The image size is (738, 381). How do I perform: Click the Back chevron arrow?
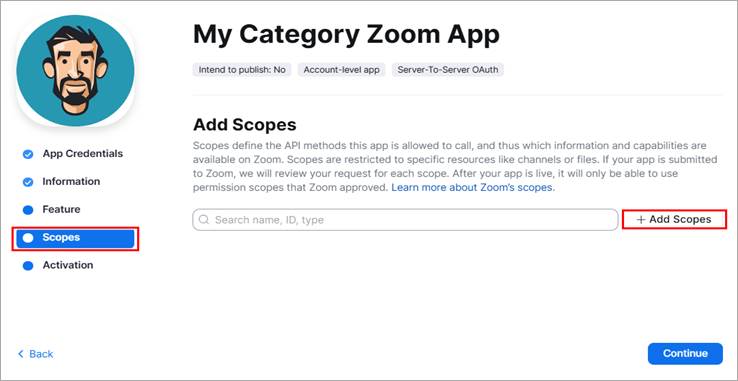(x=20, y=354)
